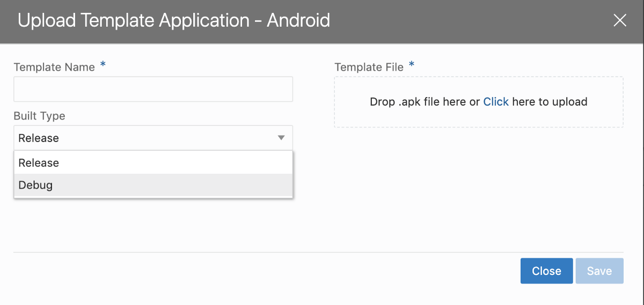
Task: Click the Template Name label
Action: click(54, 68)
